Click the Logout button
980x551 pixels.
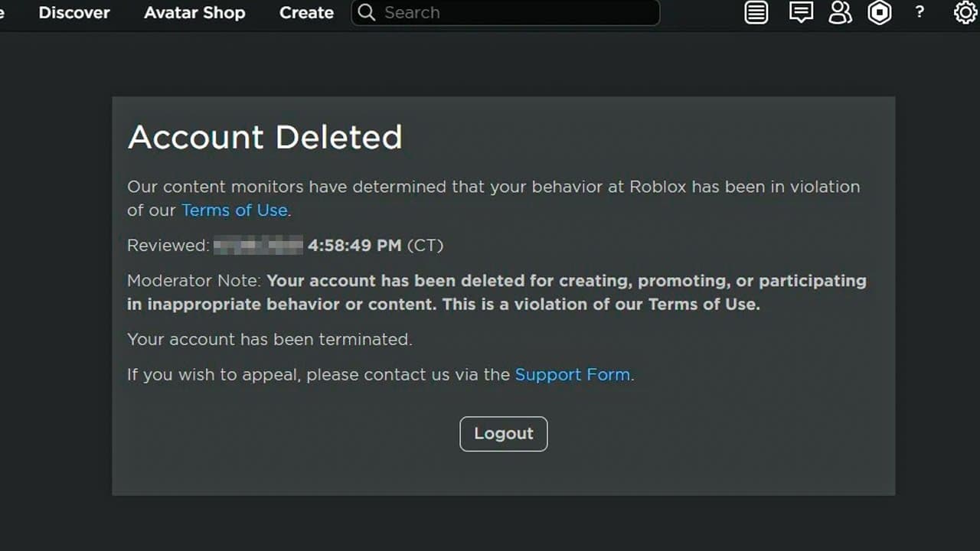pyautogui.click(x=504, y=434)
